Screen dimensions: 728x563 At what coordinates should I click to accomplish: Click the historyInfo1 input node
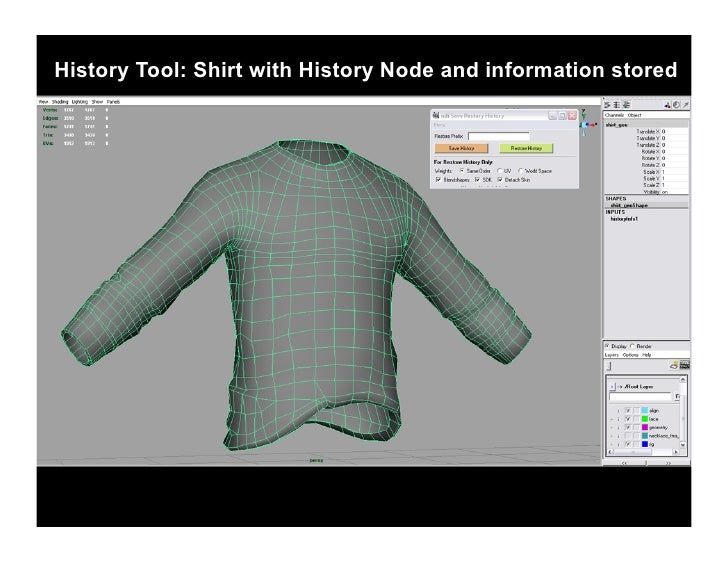pos(625,220)
